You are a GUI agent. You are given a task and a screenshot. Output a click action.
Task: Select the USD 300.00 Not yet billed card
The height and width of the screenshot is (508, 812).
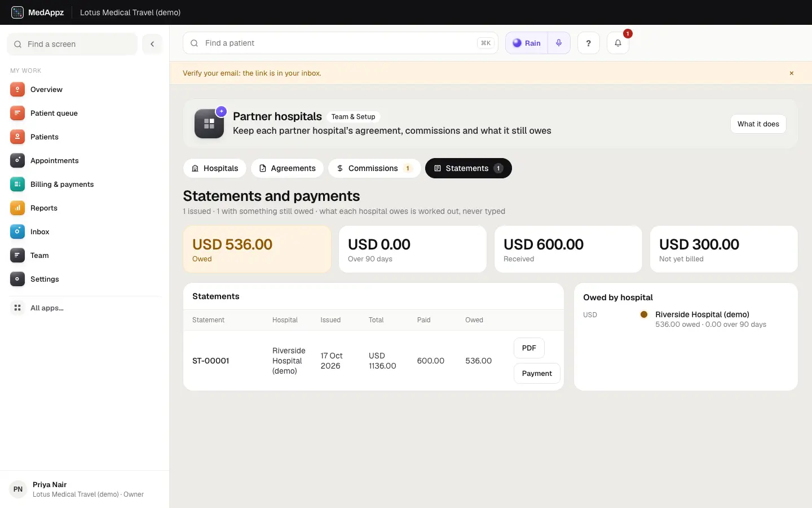coord(724,249)
